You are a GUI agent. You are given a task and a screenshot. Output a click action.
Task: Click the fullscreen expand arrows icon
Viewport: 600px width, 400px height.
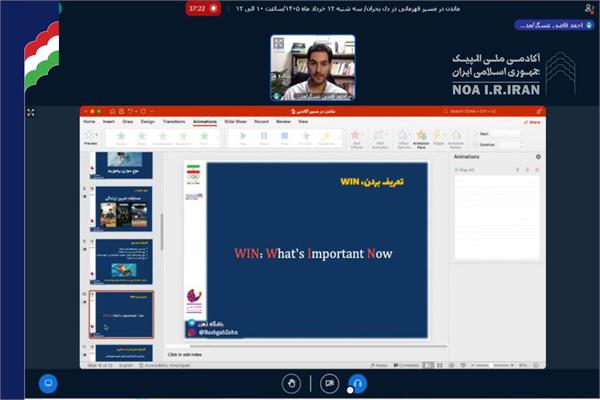[31, 113]
